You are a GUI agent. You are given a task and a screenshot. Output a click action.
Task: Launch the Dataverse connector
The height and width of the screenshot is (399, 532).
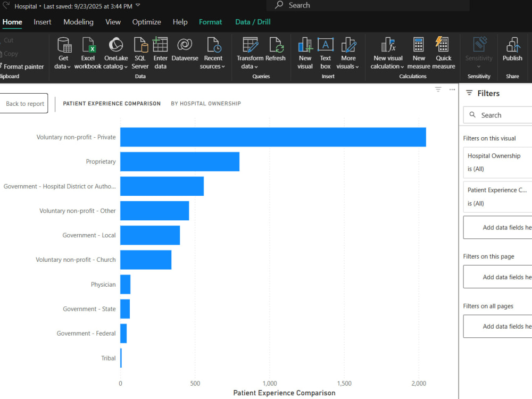[185, 49]
